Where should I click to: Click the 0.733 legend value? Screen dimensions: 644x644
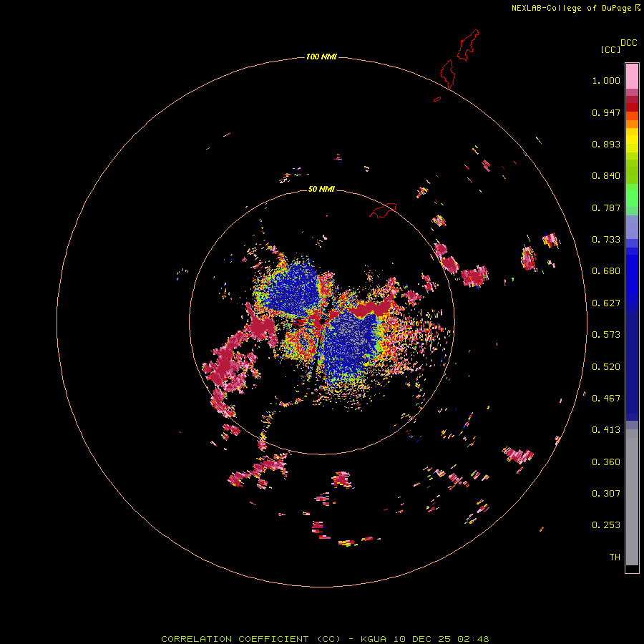coord(606,240)
